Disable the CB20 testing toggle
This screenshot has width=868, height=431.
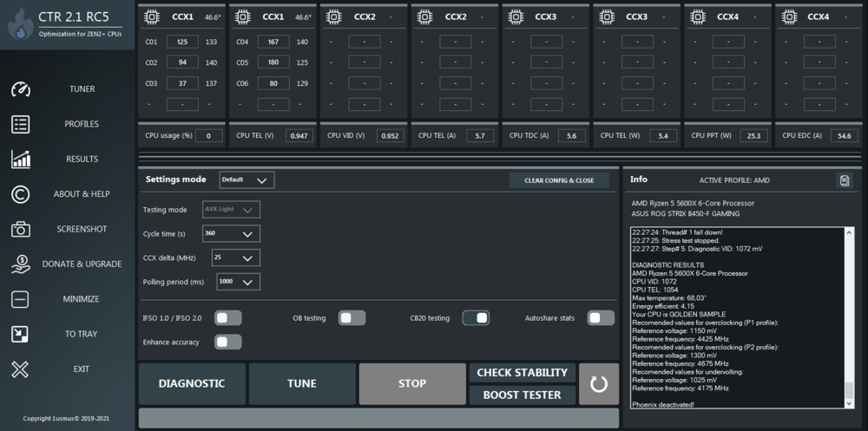(476, 318)
